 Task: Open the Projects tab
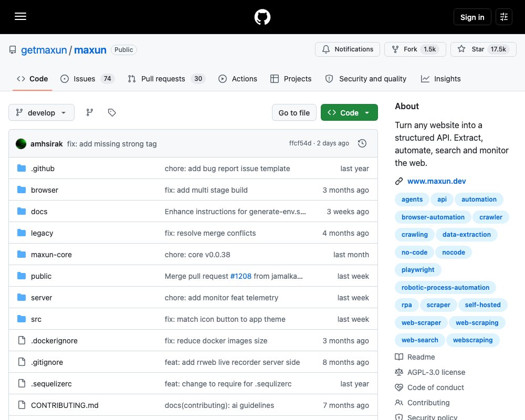pos(291,79)
